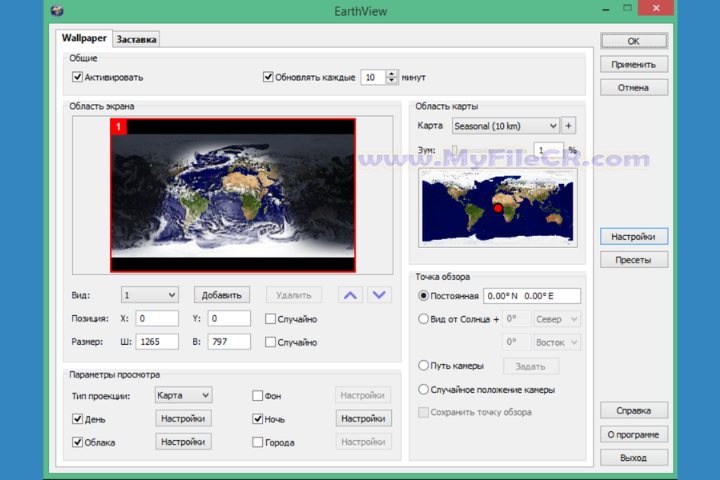The width and height of the screenshot is (720, 480).
Task: Toggle the День checkbox
Action: click(x=77, y=419)
